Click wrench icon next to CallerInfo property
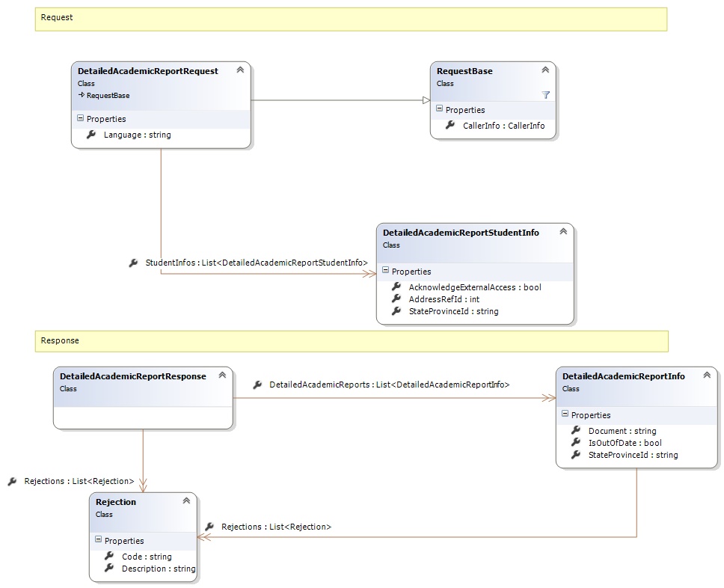724x588 pixels. [x=450, y=126]
